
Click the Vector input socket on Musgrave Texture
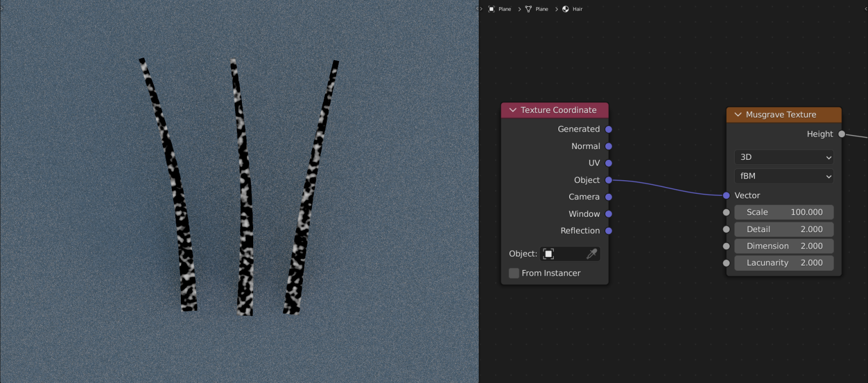(726, 195)
